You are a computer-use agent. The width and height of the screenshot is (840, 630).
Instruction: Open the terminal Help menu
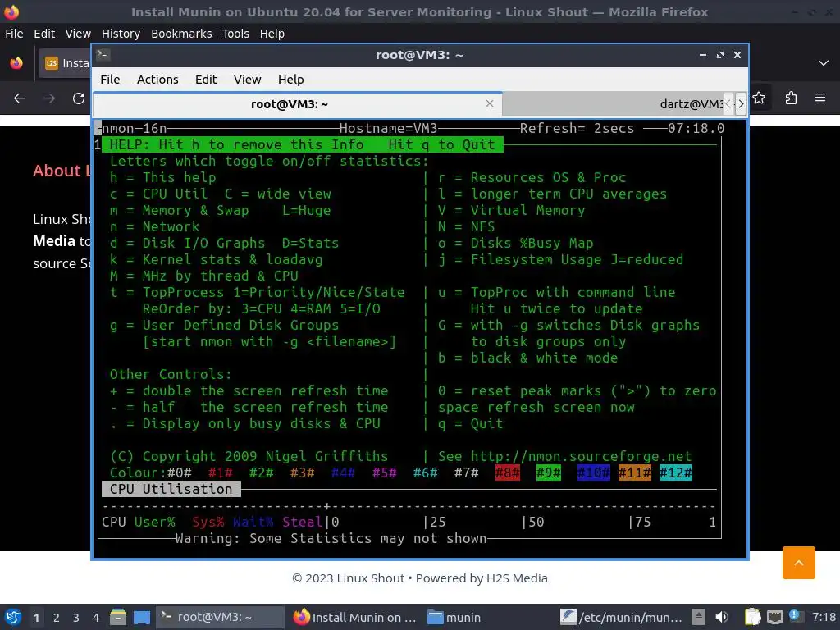291,80
